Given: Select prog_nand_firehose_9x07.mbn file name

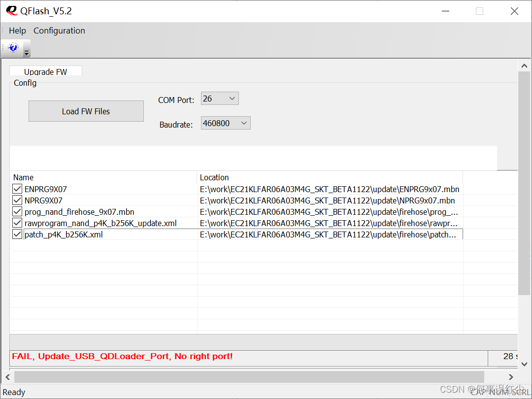Looking at the screenshot, I should [x=79, y=212].
